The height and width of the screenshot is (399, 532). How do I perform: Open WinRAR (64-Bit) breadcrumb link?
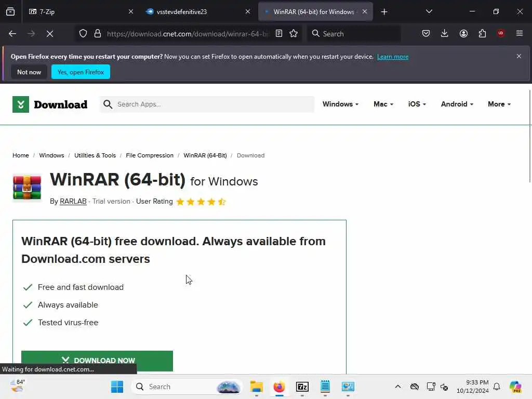[x=205, y=155]
